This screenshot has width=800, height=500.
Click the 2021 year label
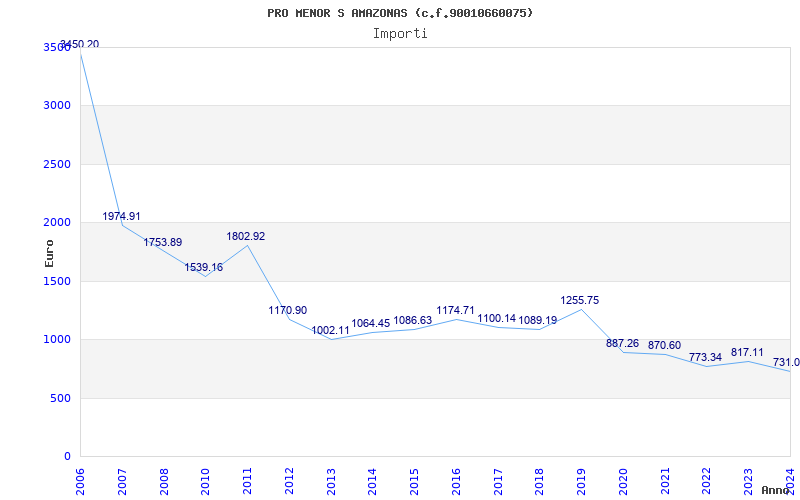coord(665,481)
